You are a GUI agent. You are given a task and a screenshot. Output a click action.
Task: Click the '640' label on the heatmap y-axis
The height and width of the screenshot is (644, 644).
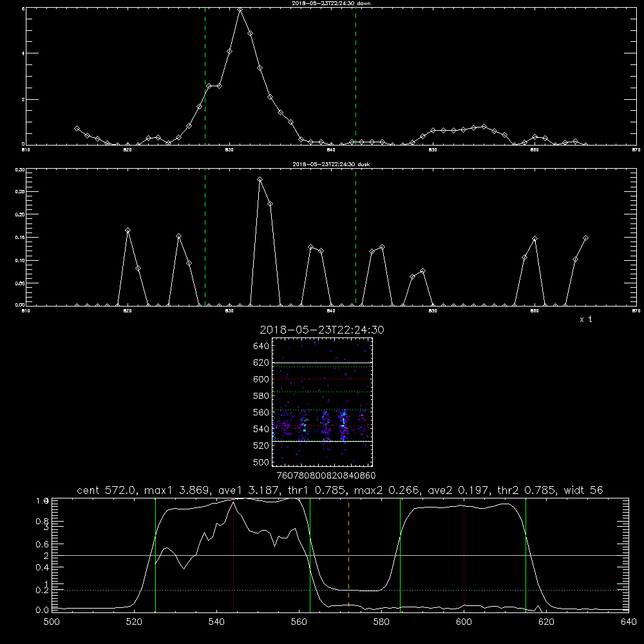(x=261, y=346)
